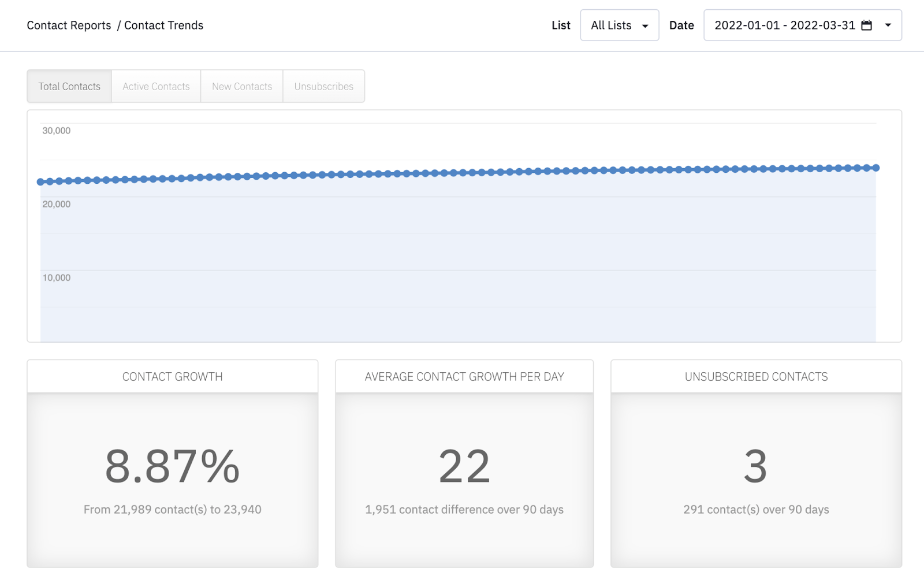This screenshot has width=924, height=575.
Task: Click the unsubscribed value 3
Action: tap(756, 466)
